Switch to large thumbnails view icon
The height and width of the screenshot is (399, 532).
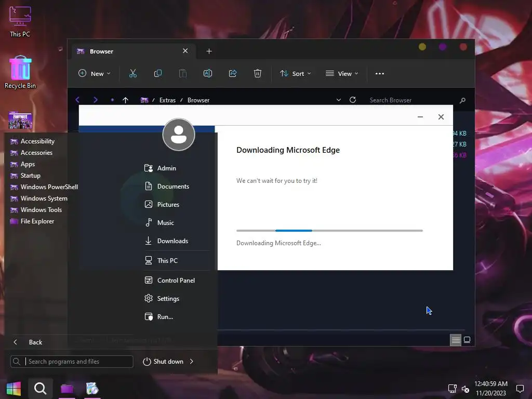(x=467, y=340)
